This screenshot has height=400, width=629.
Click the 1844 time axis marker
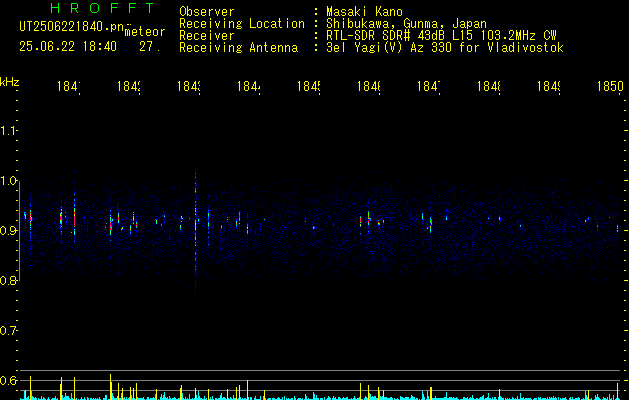[x=248, y=86]
